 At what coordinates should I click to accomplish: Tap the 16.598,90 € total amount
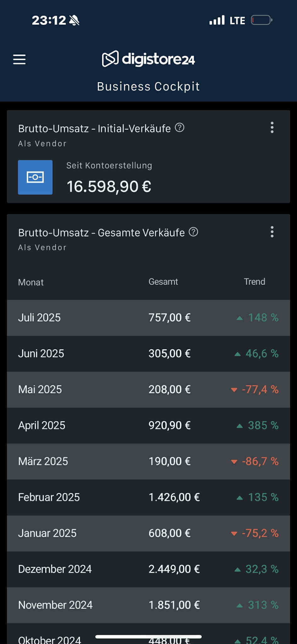click(x=109, y=186)
